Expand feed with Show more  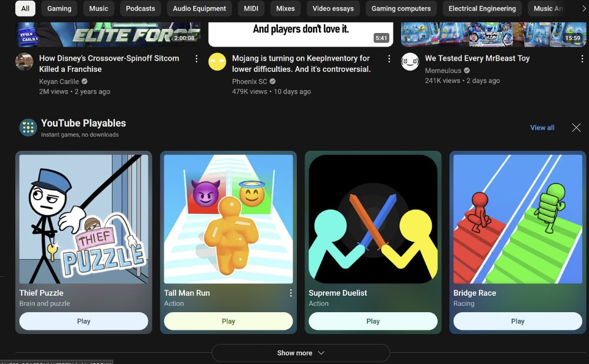click(x=300, y=353)
